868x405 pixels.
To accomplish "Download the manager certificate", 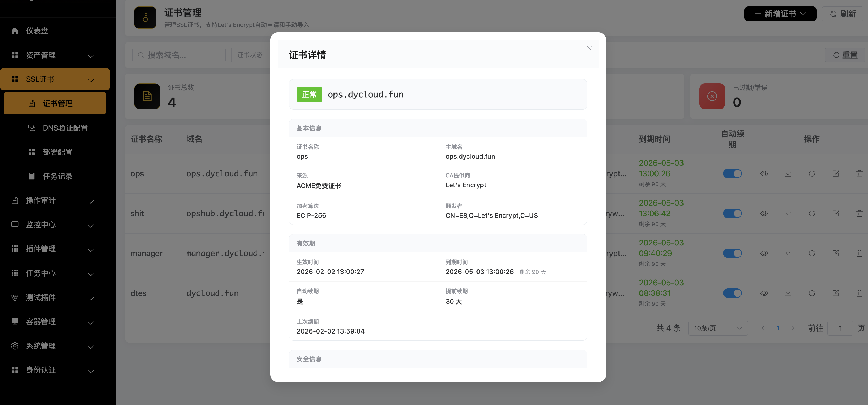I will pos(788,253).
